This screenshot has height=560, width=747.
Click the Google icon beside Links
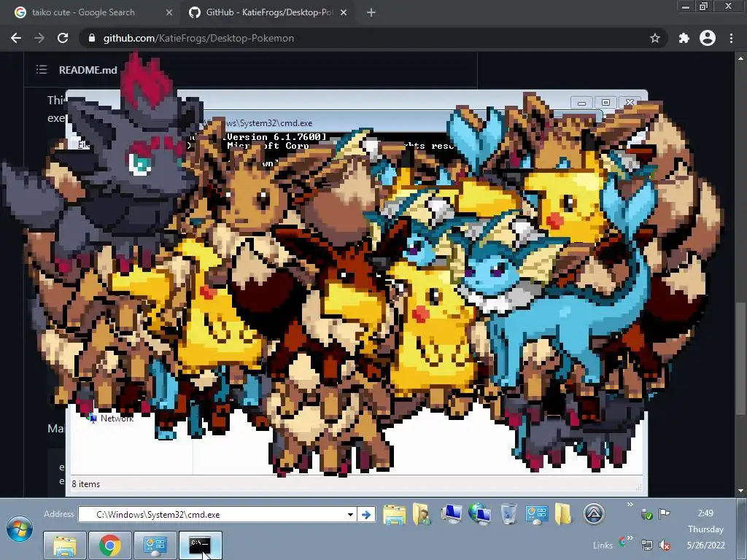pyautogui.click(x=622, y=542)
